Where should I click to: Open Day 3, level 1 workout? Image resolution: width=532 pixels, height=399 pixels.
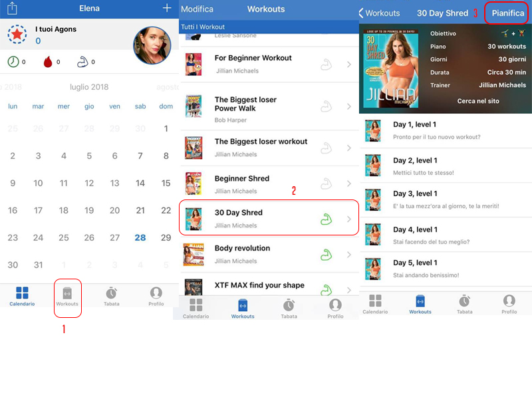(446, 200)
